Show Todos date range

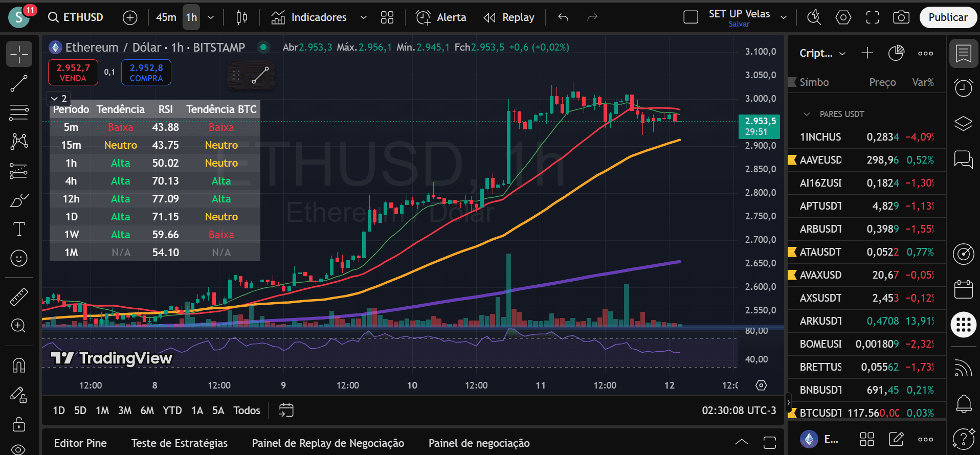[x=247, y=411]
